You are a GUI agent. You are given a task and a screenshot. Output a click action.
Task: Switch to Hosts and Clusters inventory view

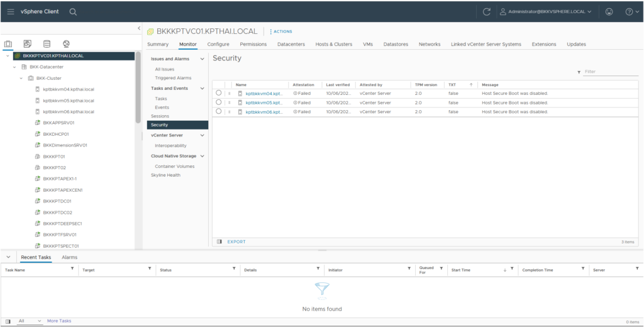click(x=8, y=44)
